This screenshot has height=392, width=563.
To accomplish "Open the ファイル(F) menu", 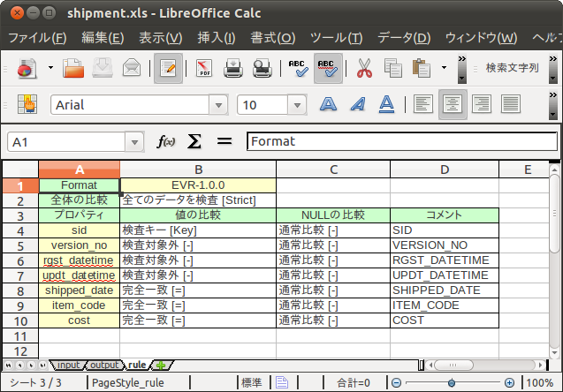I will click(37, 38).
